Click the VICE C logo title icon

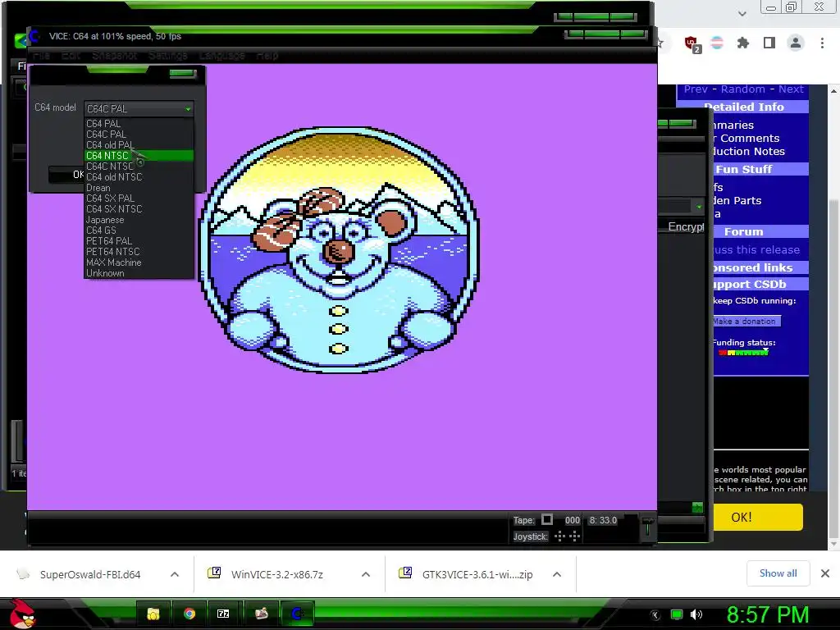(x=34, y=36)
